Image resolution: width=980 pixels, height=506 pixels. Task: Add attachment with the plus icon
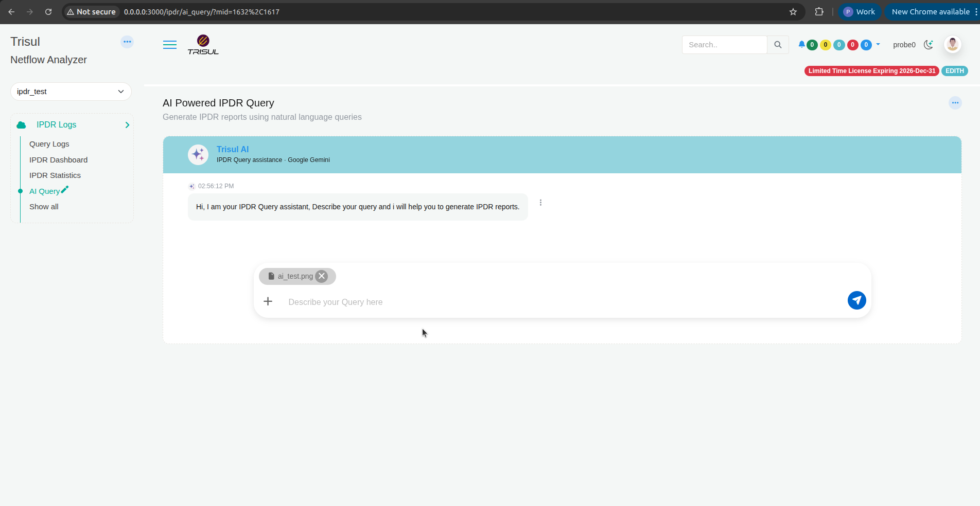[268, 301]
